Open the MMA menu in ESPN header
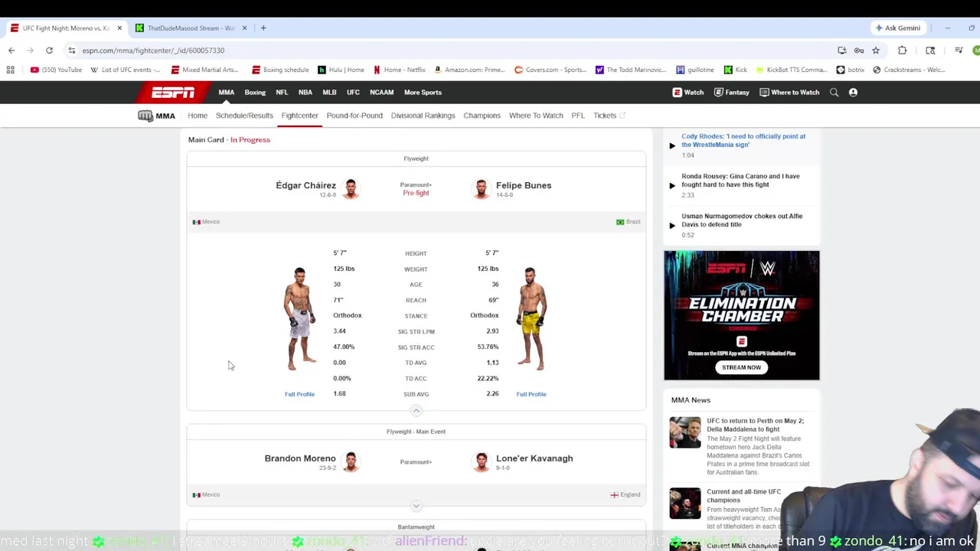 click(x=226, y=93)
